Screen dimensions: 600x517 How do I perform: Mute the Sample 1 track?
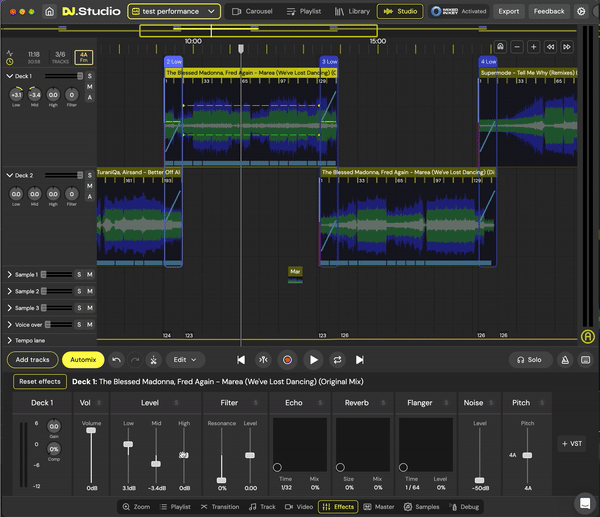(89, 274)
